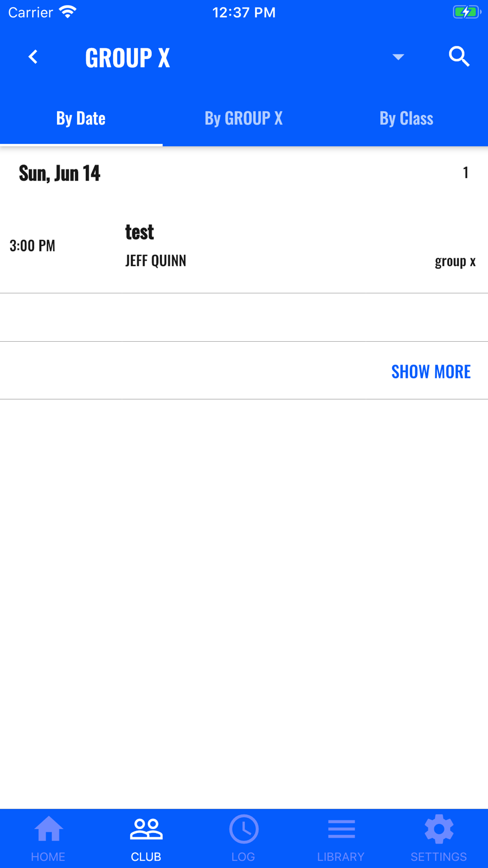Switch to the By GROUP X tab
This screenshot has width=488, height=868.
click(x=244, y=118)
